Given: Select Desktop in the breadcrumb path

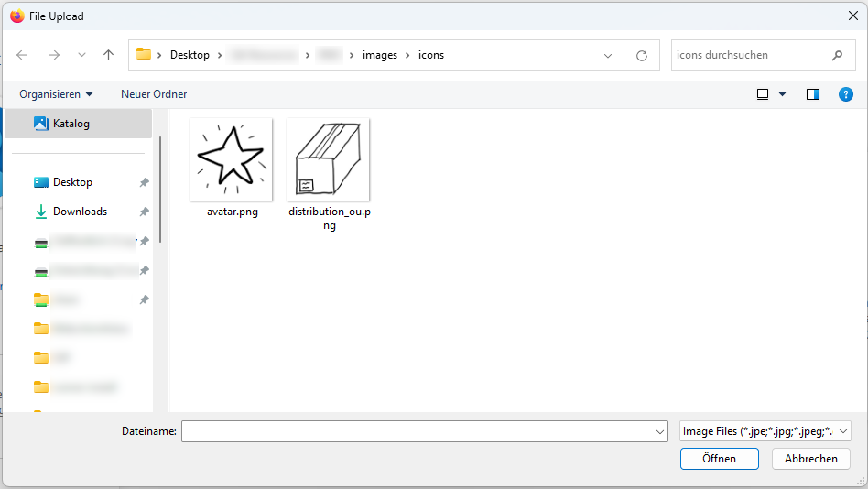Looking at the screenshot, I should coord(190,55).
